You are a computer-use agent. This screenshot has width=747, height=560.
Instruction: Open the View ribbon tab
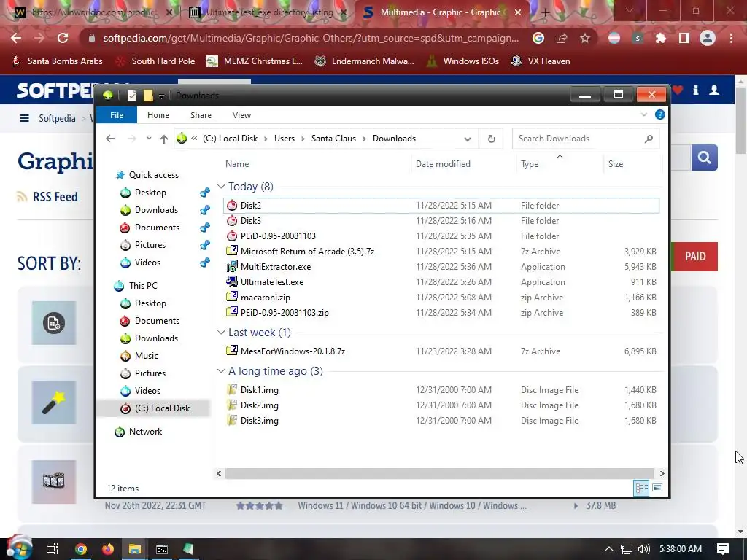[x=241, y=115]
